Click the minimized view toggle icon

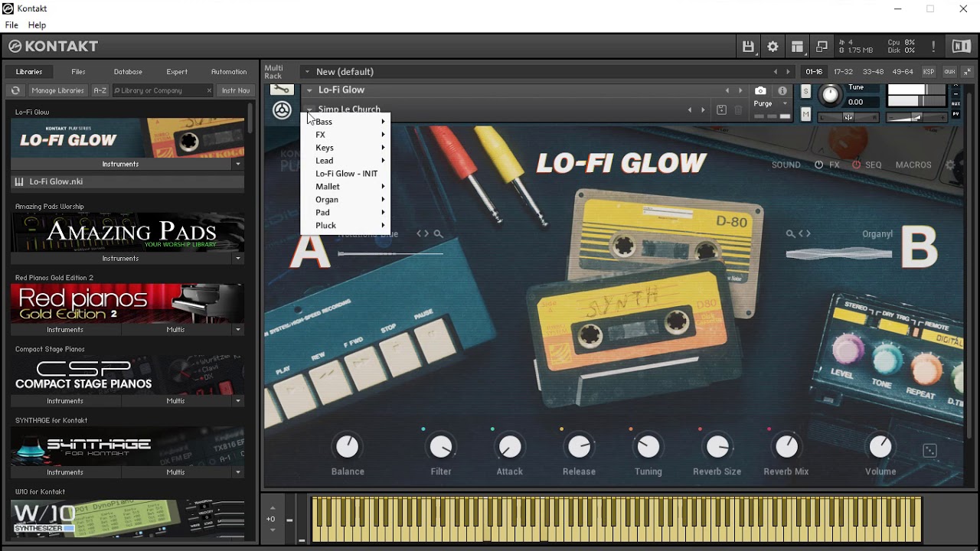[822, 47]
